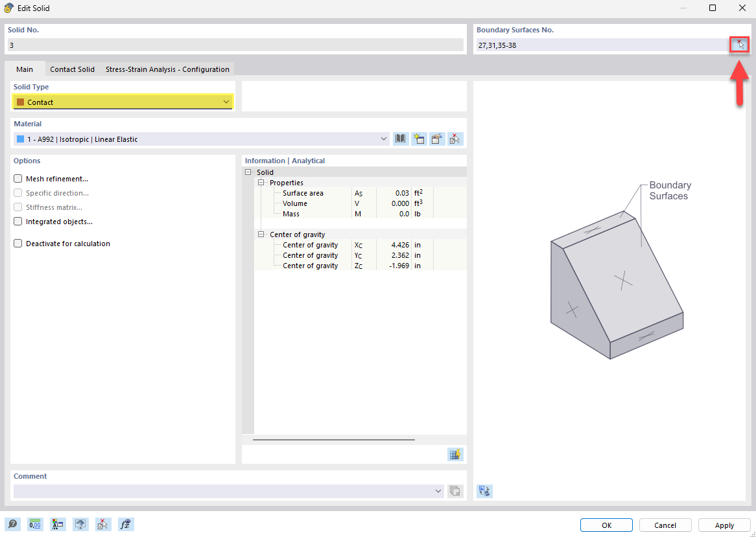Image resolution: width=756 pixels, height=537 pixels.
Task: Switch to the Contact Solid tab
Action: [x=72, y=69]
